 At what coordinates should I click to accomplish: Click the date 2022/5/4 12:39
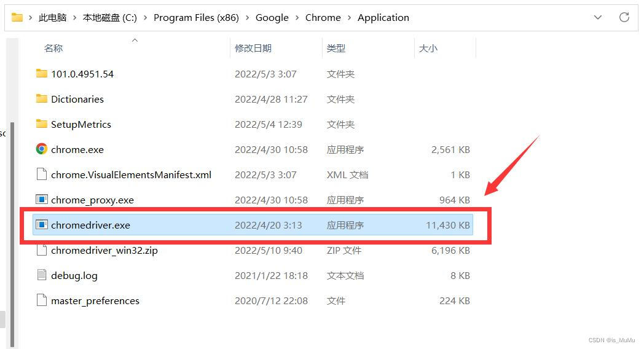point(268,124)
